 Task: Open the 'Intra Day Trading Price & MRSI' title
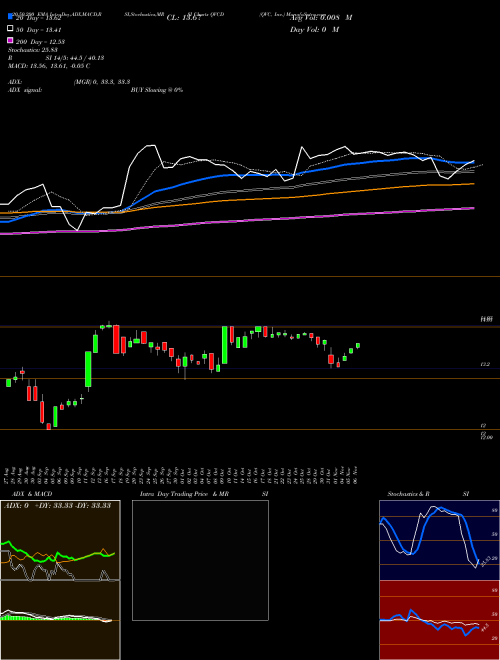[204, 494]
